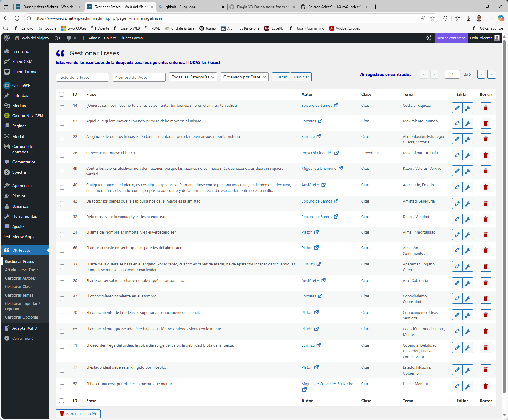Check the row checkbox for phrase 83
Image resolution: width=508 pixels, height=420 pixels.
[62, 123]
